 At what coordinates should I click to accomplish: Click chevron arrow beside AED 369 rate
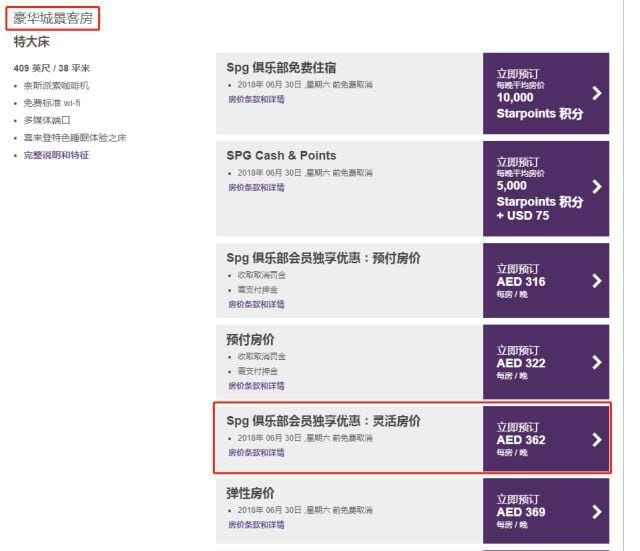coord(597,512)
